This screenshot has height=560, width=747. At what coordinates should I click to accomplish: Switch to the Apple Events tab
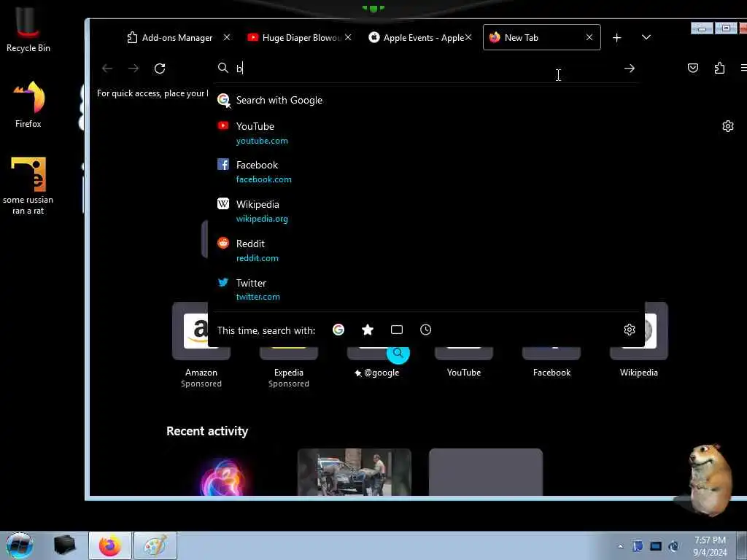click(x=417, y=38)
